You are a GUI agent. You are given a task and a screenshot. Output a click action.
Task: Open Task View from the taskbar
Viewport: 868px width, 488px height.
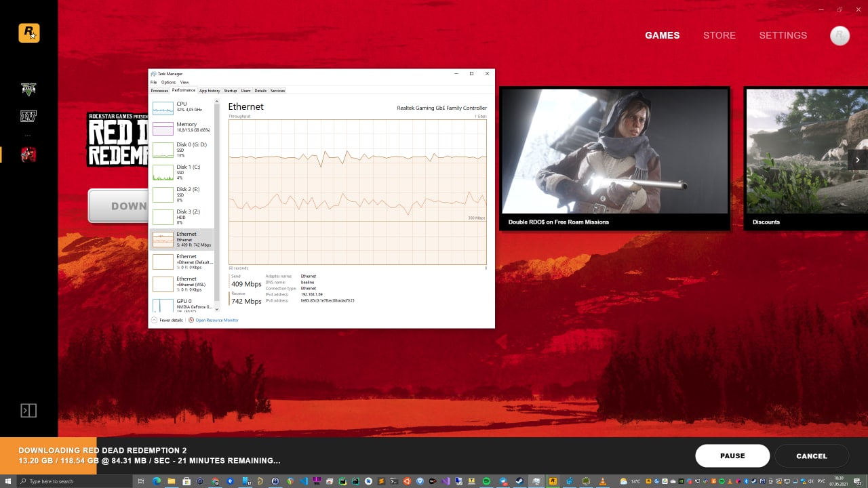point(141,481)
